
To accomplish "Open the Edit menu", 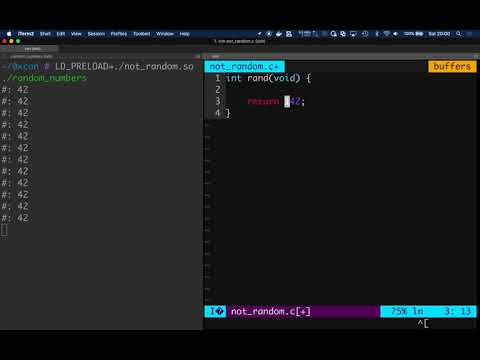I will (61, 34).
